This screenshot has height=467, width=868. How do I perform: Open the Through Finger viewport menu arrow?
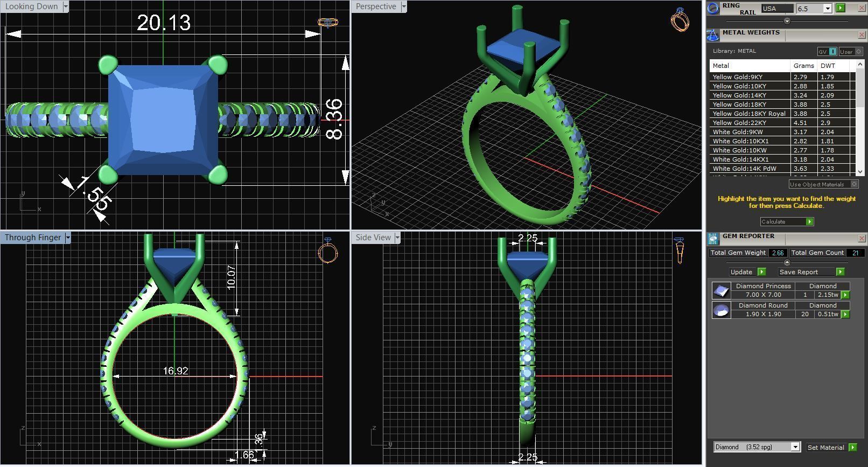[68, 238]
